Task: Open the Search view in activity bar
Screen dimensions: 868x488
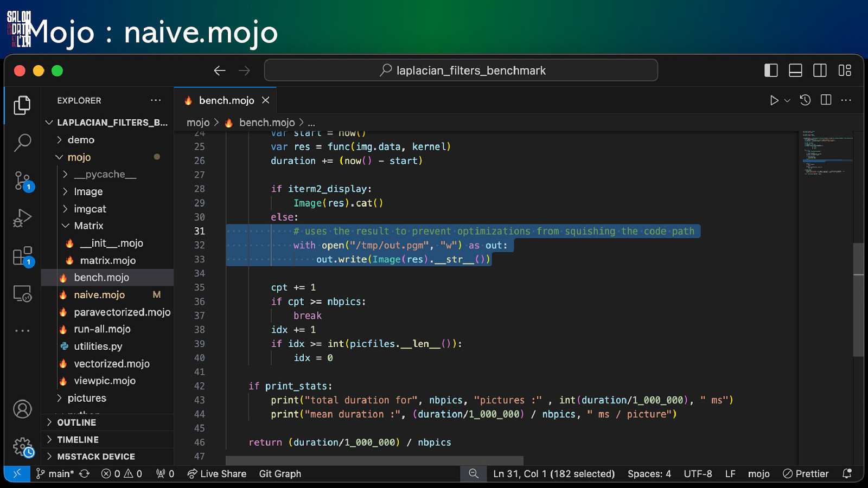Action: tap(22, 143)
